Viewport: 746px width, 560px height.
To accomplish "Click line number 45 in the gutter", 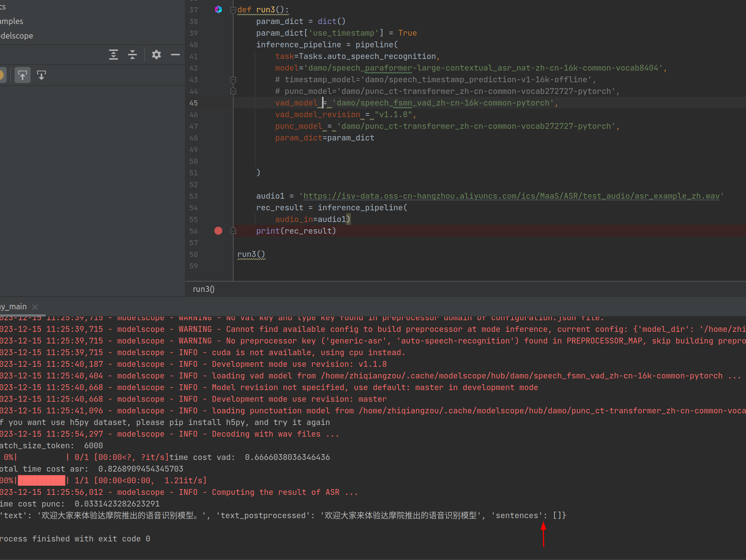I will pyautogui.click(x=194, y=103).
